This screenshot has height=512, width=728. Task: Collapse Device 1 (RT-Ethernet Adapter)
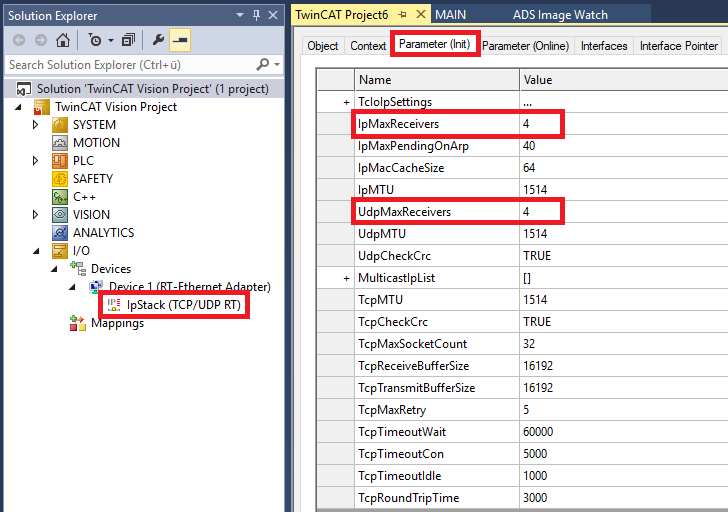point(72,287)
